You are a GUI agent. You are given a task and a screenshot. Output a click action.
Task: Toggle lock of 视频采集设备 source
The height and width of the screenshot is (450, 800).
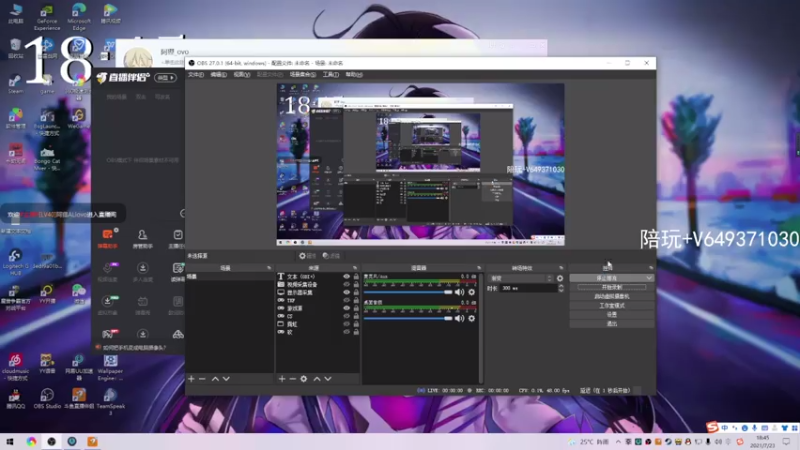pyautogui.click(x=356, y=285)
